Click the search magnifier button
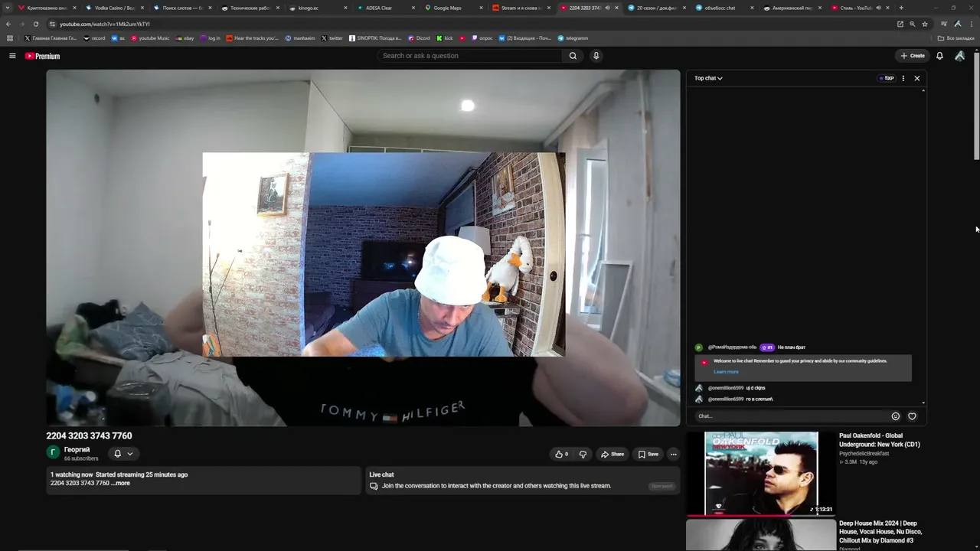The width and height of the screenshot is (980, 551). tap(573, 56)
